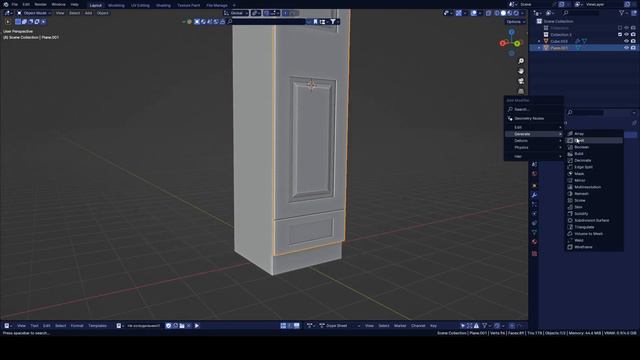
Task: Switch perspective/orthographic grid icon
Action: tap(521, 91)
